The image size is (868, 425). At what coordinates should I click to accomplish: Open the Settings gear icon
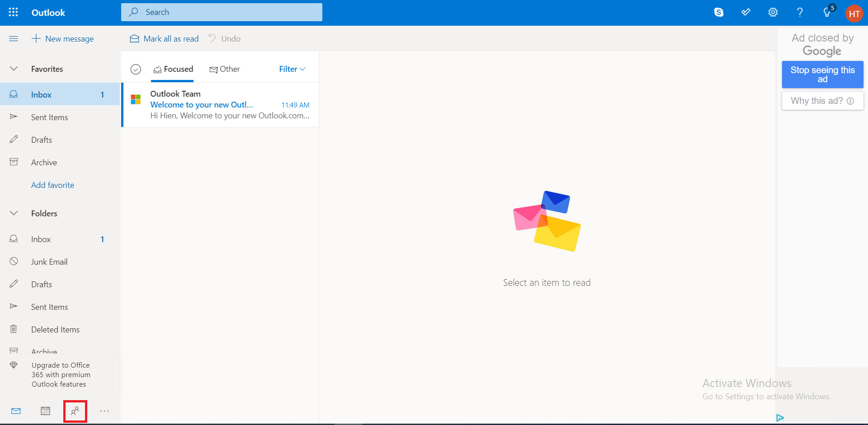[773, 12]
